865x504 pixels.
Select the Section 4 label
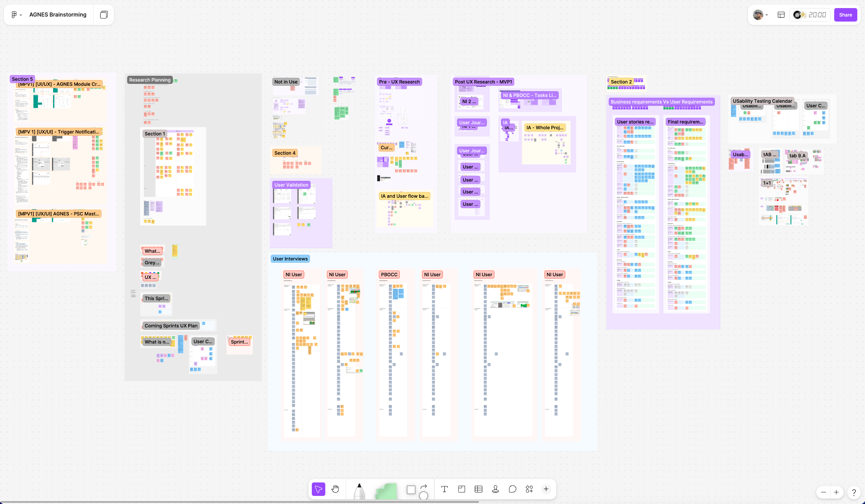click(x=285, y=153)
